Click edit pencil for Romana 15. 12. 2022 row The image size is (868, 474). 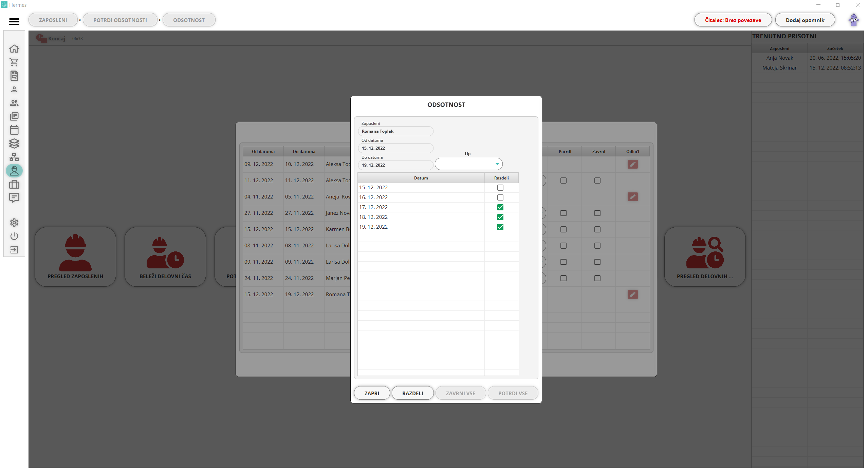pyautogui.click(x=632, y=295)
